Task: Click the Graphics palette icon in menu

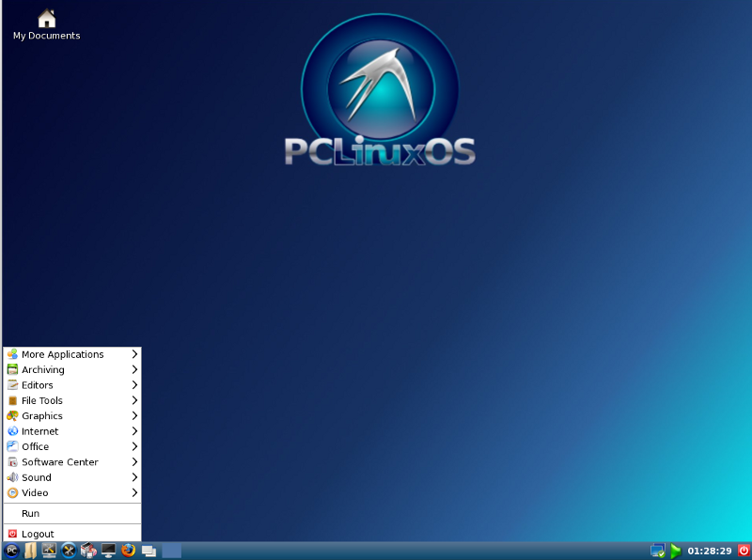Action: pyautogui.click(x=12, y=415)
